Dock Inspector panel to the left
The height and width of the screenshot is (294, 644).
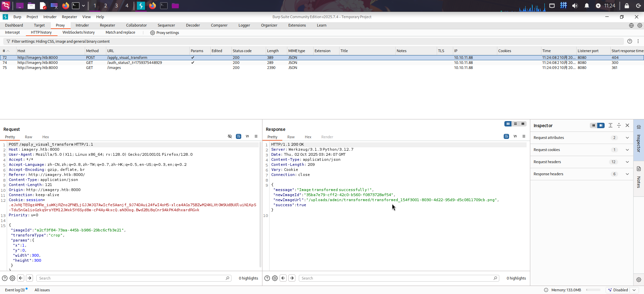593,125
